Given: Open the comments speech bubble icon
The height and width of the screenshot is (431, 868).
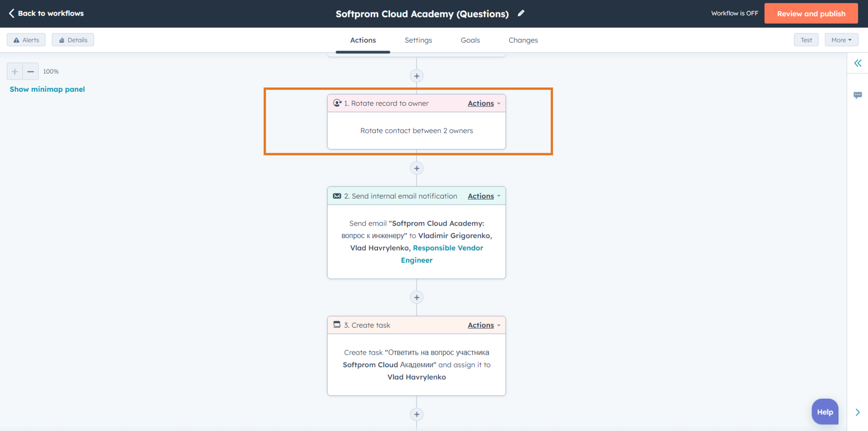Looking at the screenshot, I should pyautogui.click(x=858, y=95).
